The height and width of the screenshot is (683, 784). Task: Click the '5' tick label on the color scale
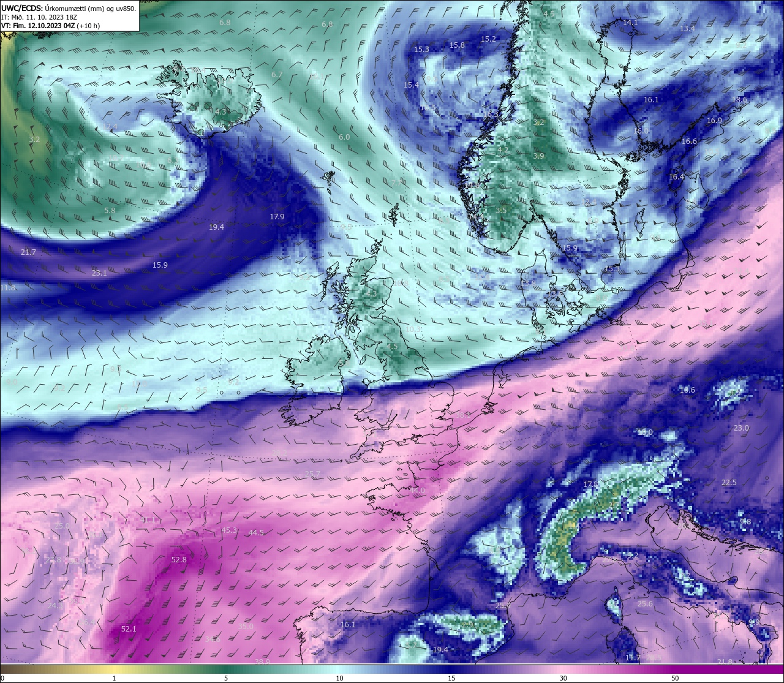click(226, 678)
